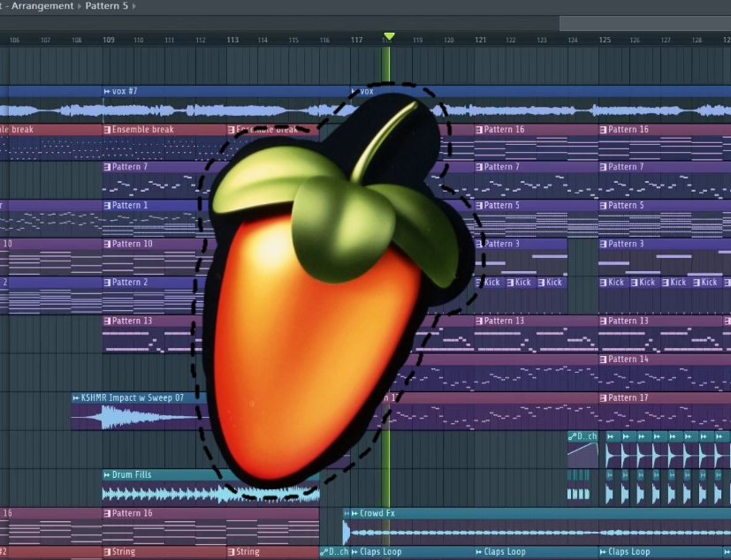Jump to bar 121 on the timeline ruler
The width and height of the screenshot is (731, 560).
[x=481, y=40]
